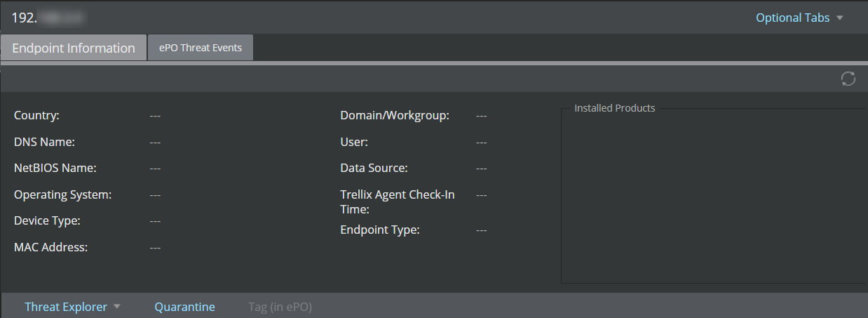Select the NetBIOS Name label
Viewport: 868px width, 318px height.
(x=55, y=168)
